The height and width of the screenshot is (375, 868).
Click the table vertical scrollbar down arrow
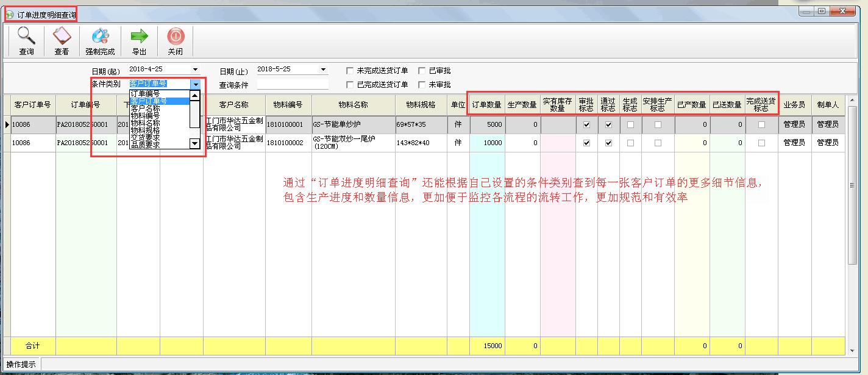point(852,351)
